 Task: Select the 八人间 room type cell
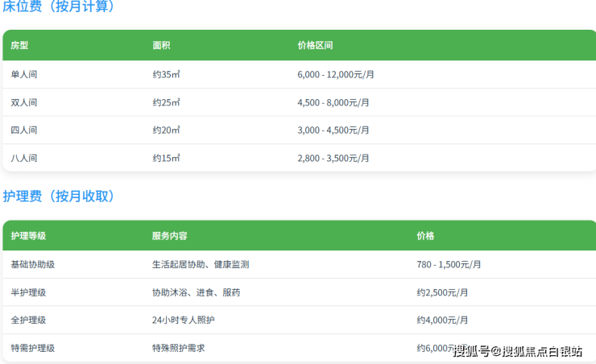coord(24,159)
